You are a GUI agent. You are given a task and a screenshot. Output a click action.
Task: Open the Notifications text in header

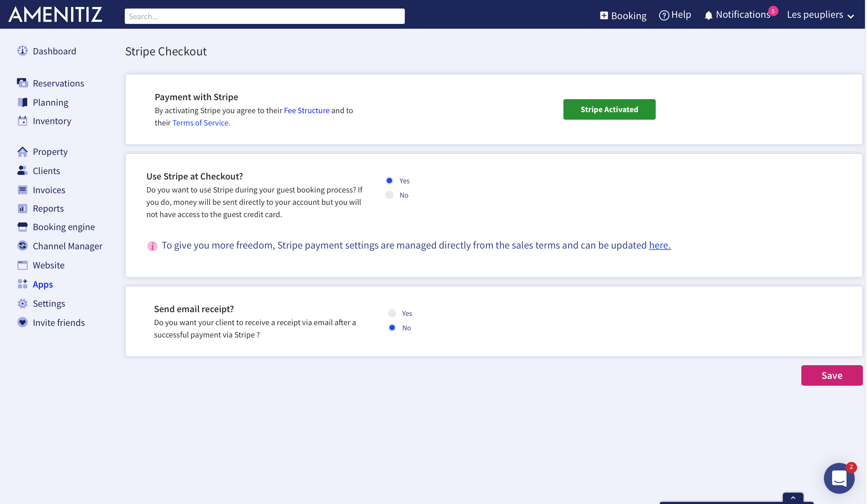pos(743,14)
